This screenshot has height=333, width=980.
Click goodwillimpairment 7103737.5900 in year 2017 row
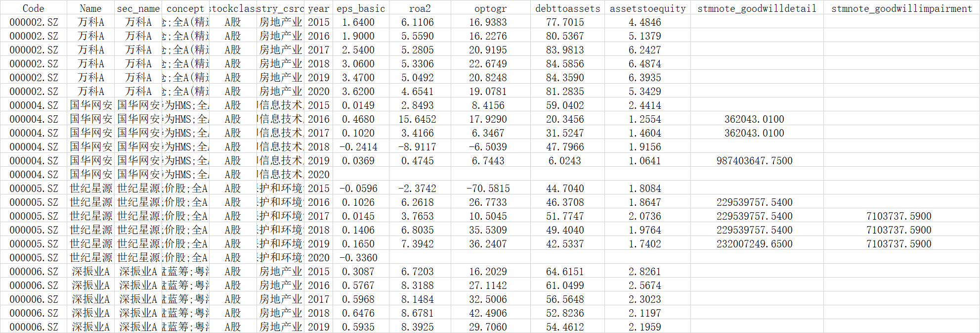pos(899,216)
